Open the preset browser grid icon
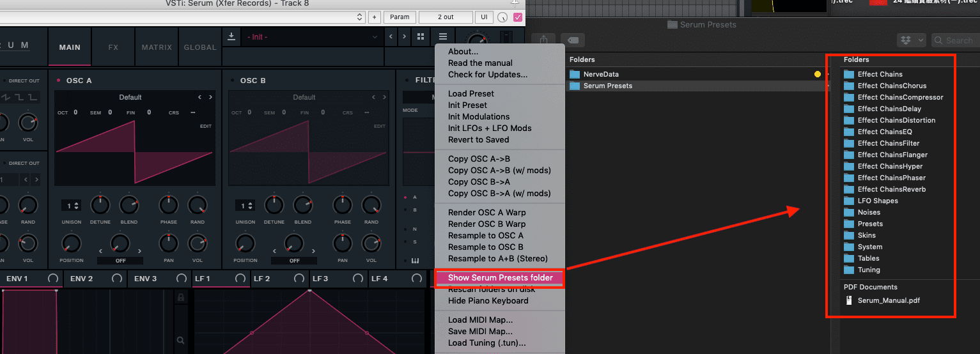 tap(420, 36)
